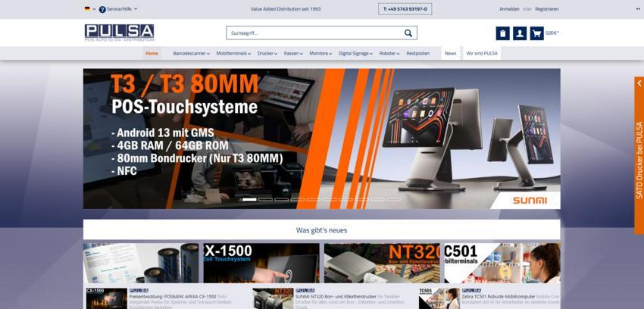Screen dimensions: 644x309
Task: Open the Merkzettel clipboard icon
Action: (503, 33)
